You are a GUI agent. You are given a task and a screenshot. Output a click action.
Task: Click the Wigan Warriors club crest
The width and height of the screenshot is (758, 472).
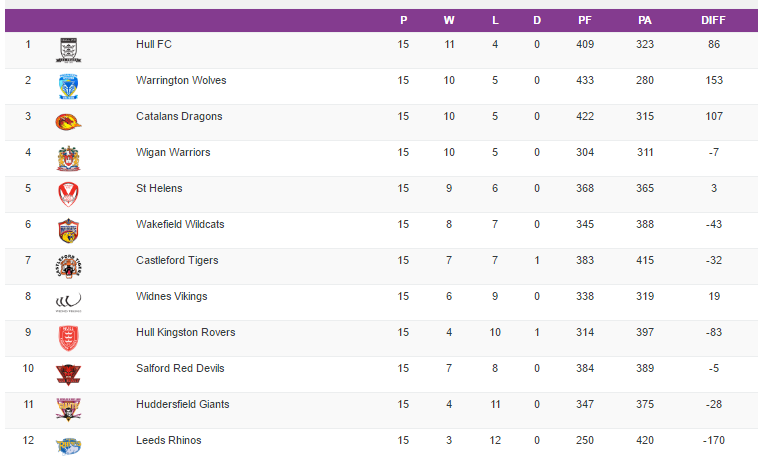click(68, 159)
